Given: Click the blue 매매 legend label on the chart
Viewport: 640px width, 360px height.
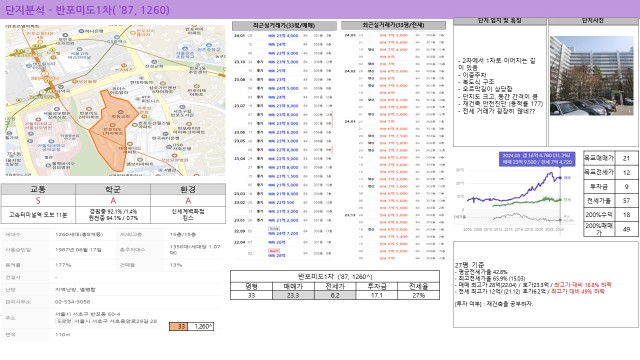Looking at the screenshot, I should 567,178.
